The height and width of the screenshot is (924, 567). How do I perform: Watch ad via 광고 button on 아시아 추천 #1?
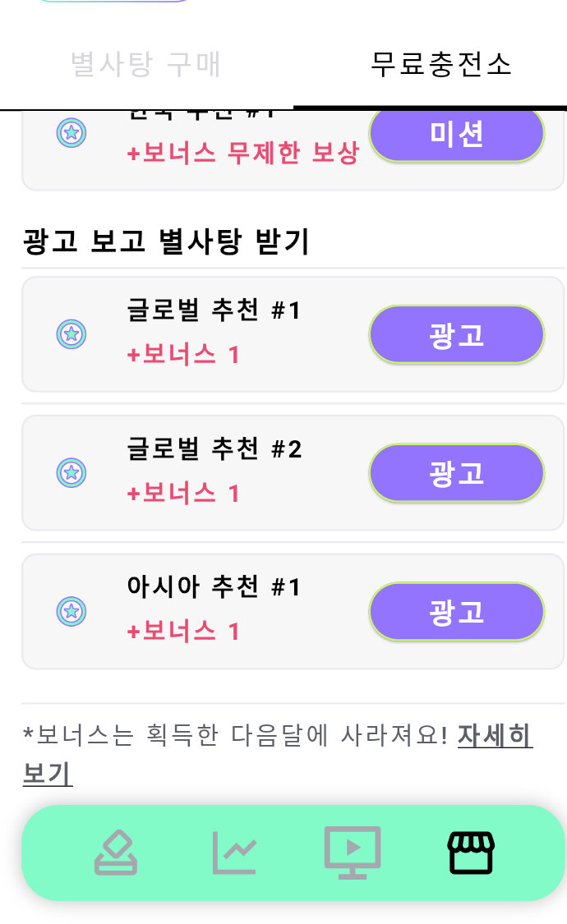457,611
